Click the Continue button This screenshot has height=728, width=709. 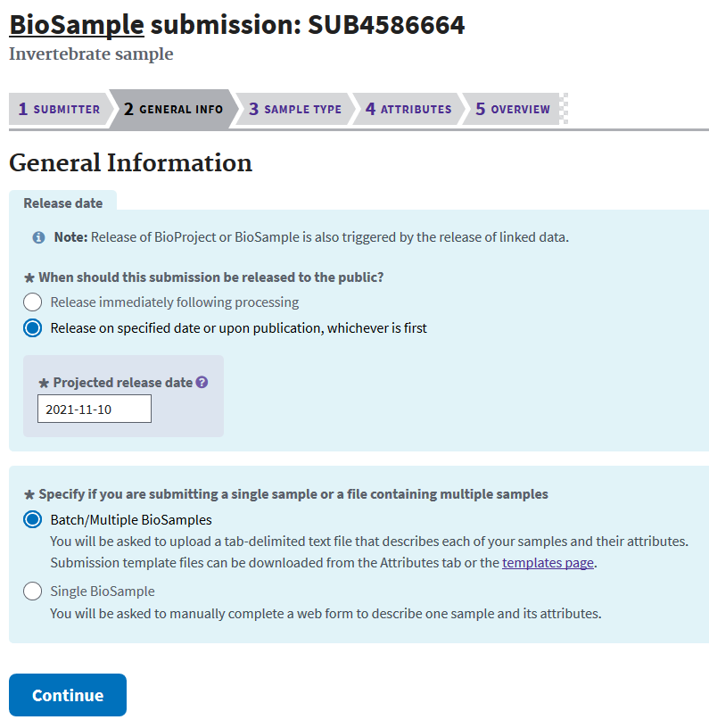tap(68, 695)
